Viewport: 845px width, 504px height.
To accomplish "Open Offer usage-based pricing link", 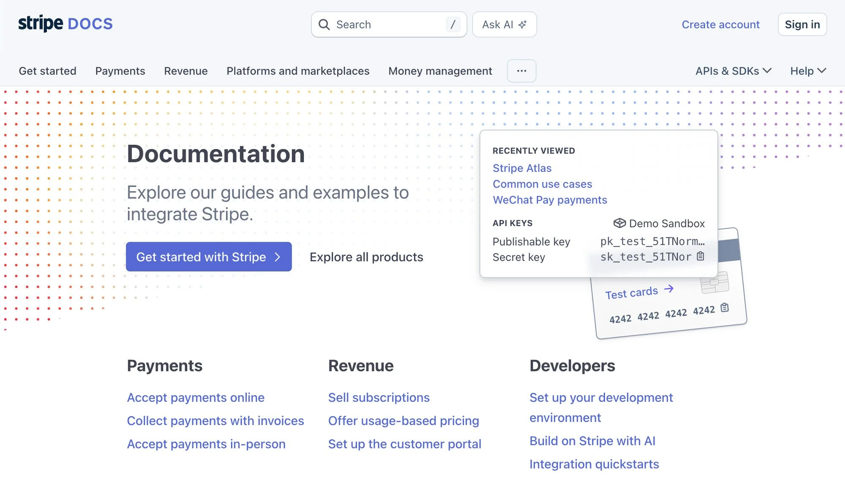I will coord(403,420).
